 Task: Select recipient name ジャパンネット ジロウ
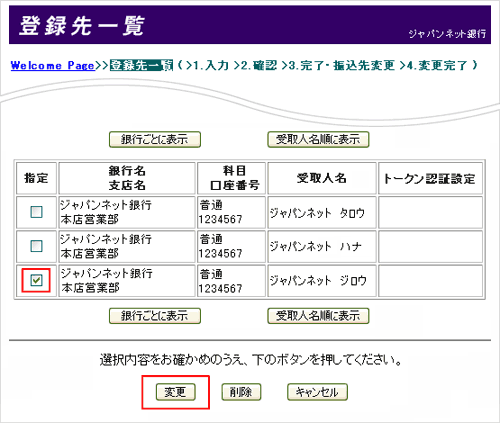point(318,281)
